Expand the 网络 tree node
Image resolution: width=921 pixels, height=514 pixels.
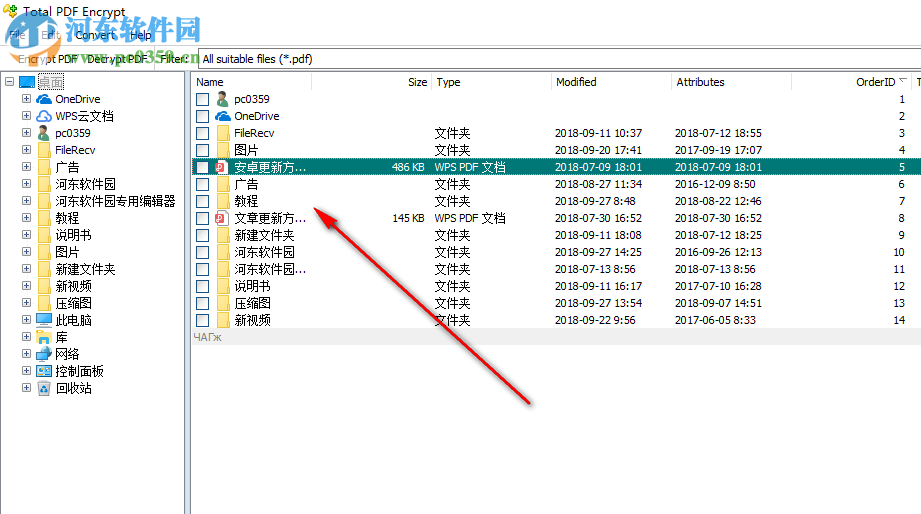[26, 354]
